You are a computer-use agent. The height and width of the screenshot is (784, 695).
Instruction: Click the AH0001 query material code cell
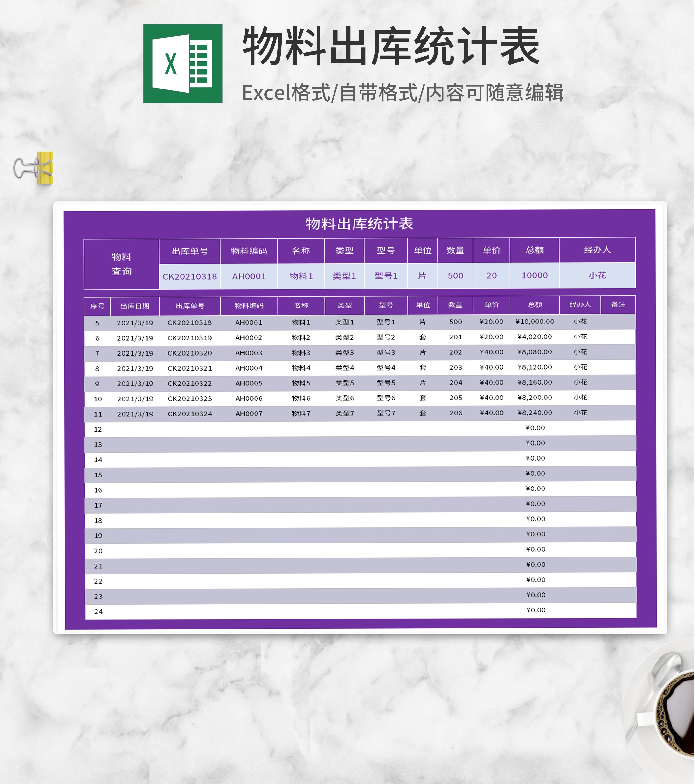click(x=249, y=276)
